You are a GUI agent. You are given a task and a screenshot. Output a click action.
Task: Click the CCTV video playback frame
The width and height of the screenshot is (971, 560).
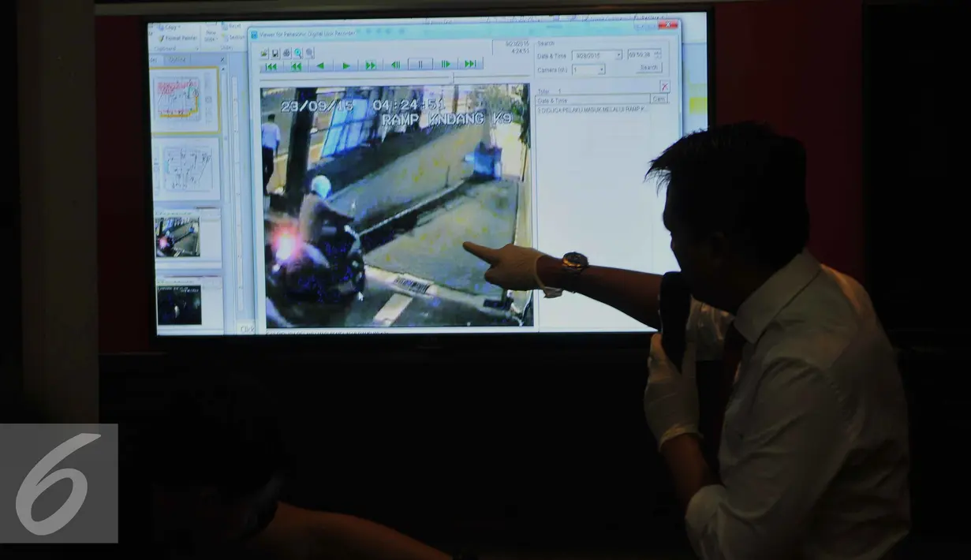396,205
